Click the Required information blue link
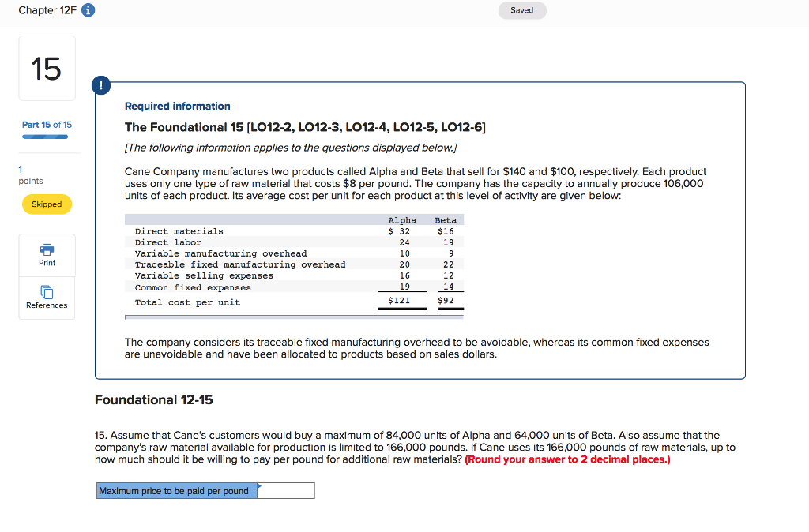809x532 pixels. click(177, 106)
